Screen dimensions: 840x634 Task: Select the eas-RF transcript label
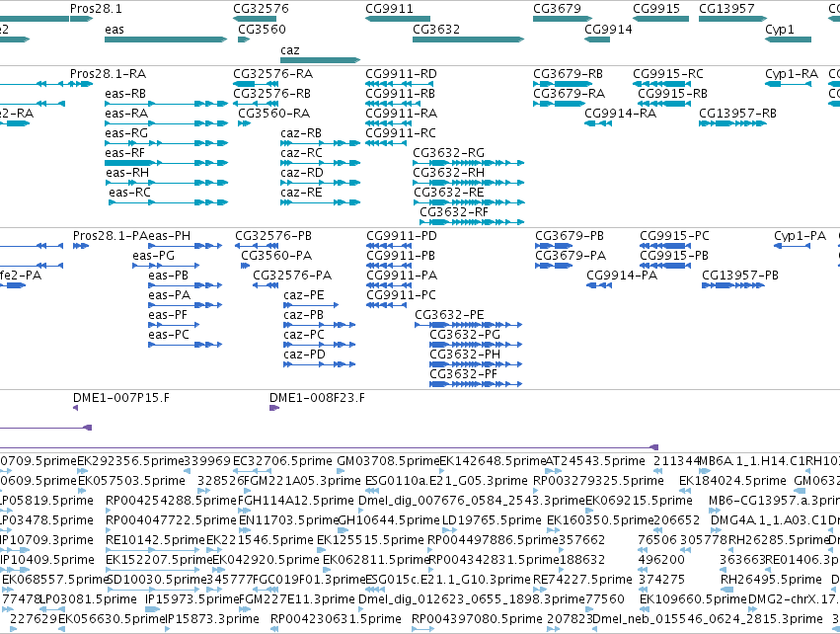124,153
